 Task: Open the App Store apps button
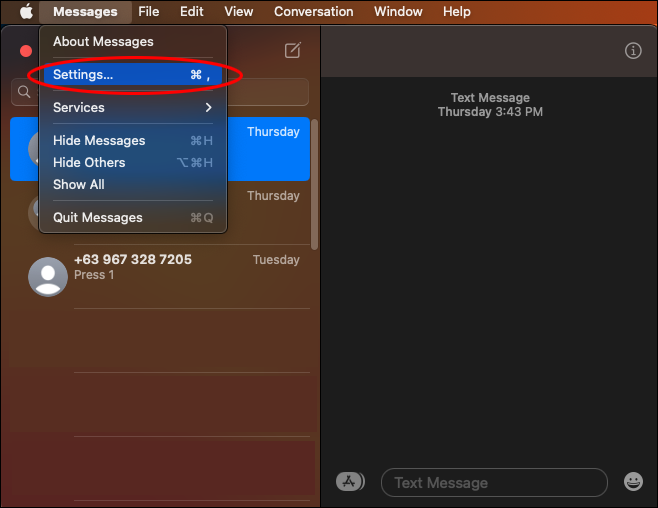click(350, 482)
